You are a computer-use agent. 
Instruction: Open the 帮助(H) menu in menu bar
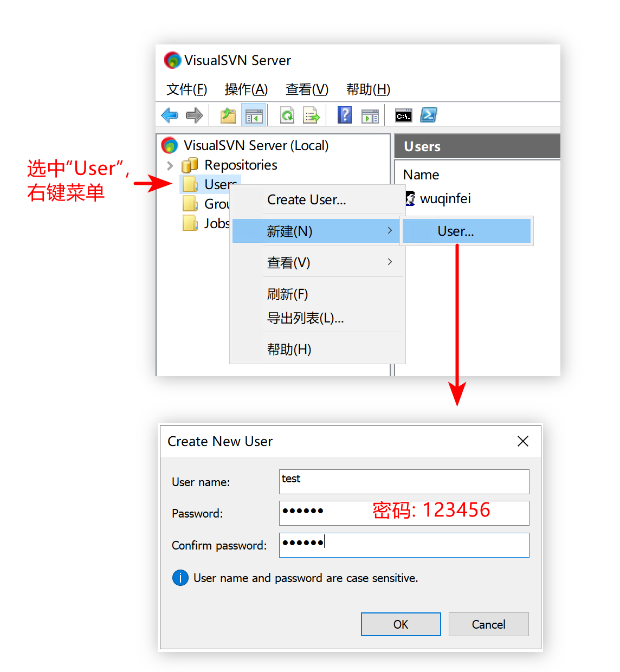368,89
